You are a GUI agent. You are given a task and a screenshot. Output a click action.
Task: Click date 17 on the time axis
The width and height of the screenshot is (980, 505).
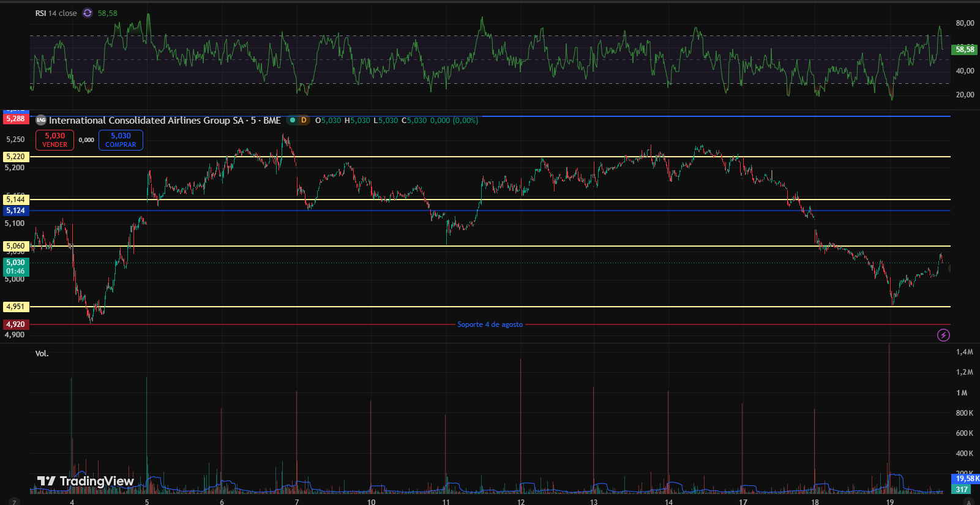point(742,502)
